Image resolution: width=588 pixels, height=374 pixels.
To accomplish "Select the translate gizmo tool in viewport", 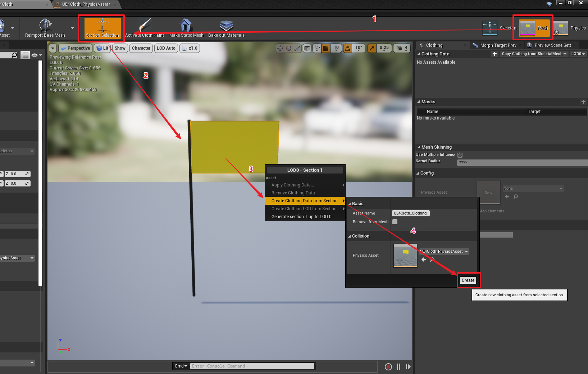I will [x=280, y=48].
